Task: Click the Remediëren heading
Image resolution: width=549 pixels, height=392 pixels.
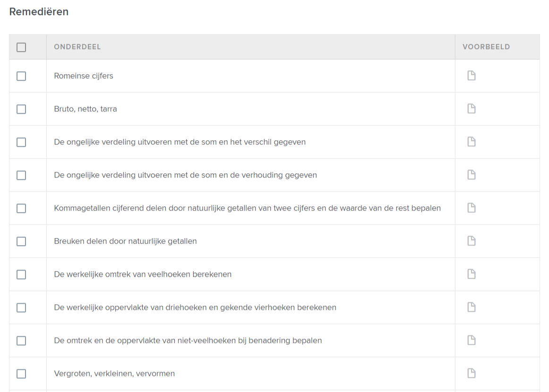Action: (x=39, y=11)
